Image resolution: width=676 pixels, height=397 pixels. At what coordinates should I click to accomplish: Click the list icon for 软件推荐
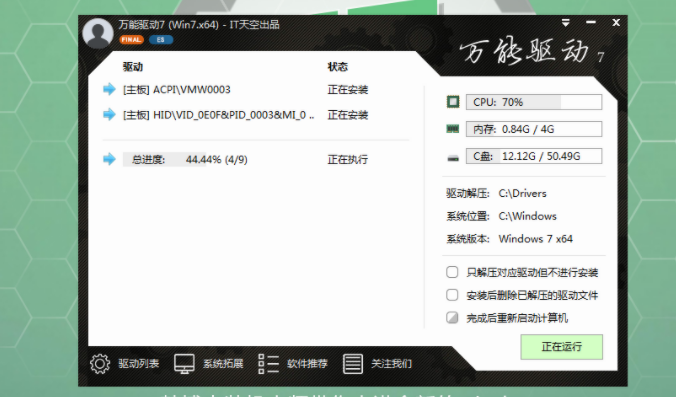[x=268, y=364]
